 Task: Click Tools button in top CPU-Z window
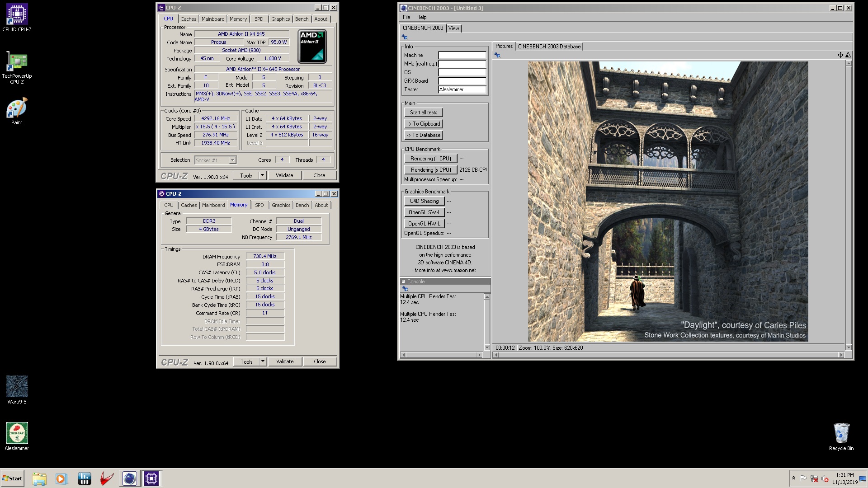tap(246, 175)
